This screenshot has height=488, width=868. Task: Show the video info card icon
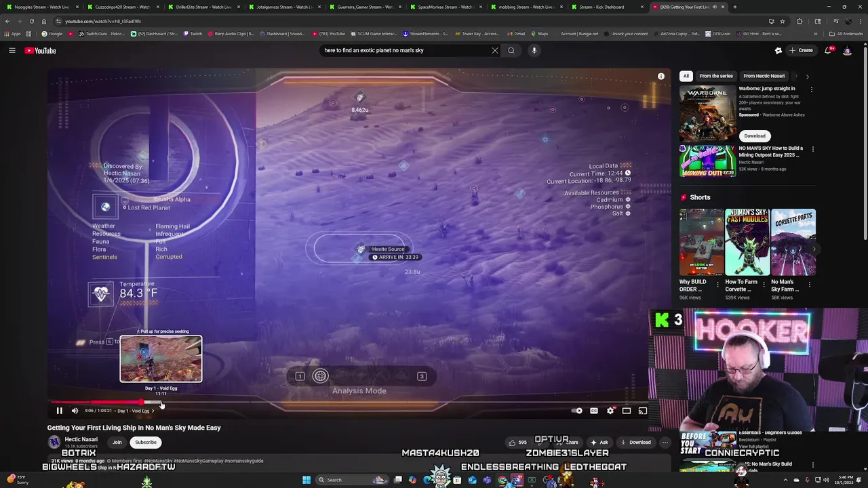(661, 76)
